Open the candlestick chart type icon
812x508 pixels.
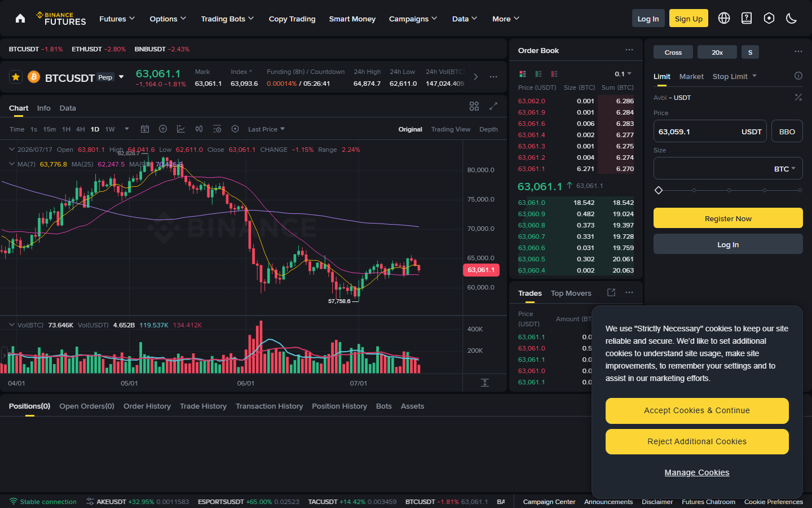click(199, 129)
